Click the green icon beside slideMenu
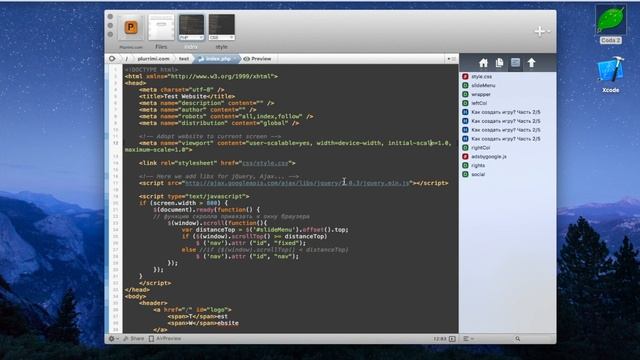Image resolution: width=640 pixels, height=360 pixels. [465, 85]
